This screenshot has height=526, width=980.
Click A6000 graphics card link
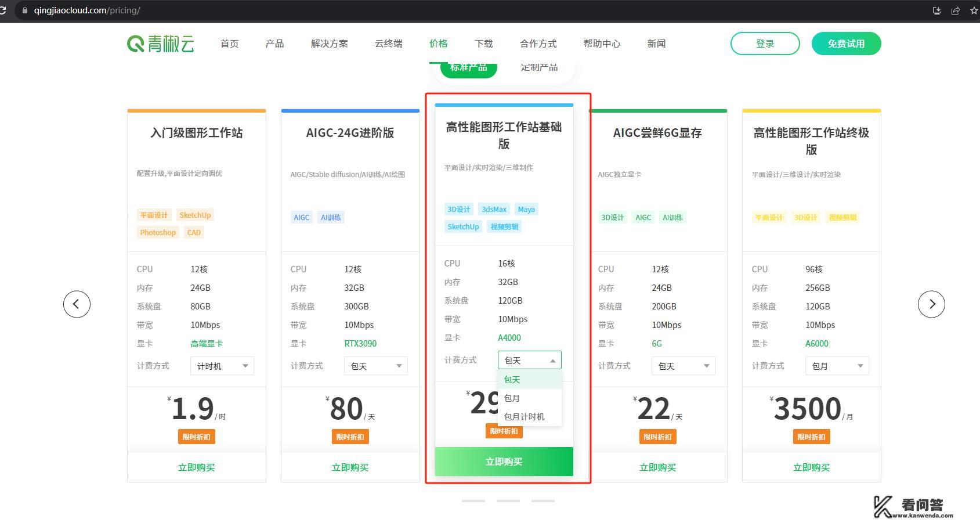coord(817,344)
